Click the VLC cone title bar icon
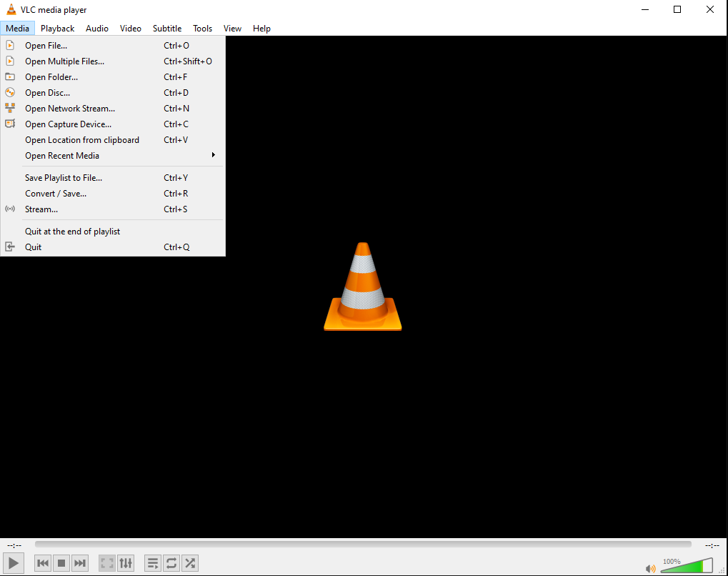 (11, 9)
